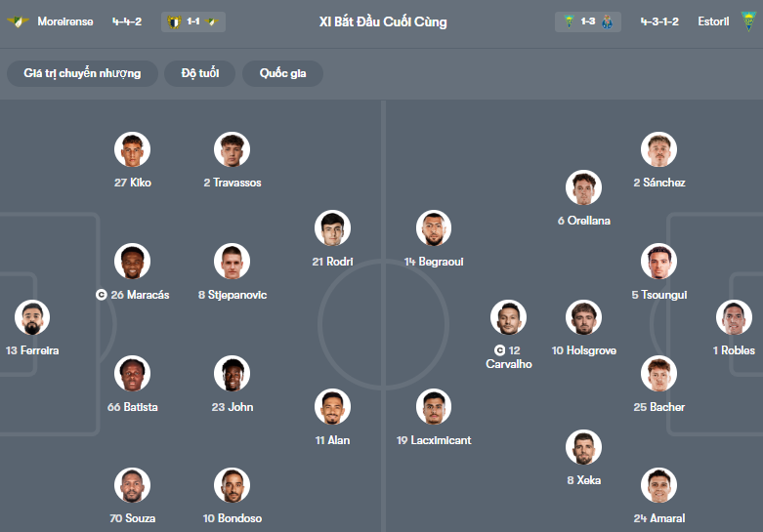Click the Moreirense club crest icon

point(18,21)
